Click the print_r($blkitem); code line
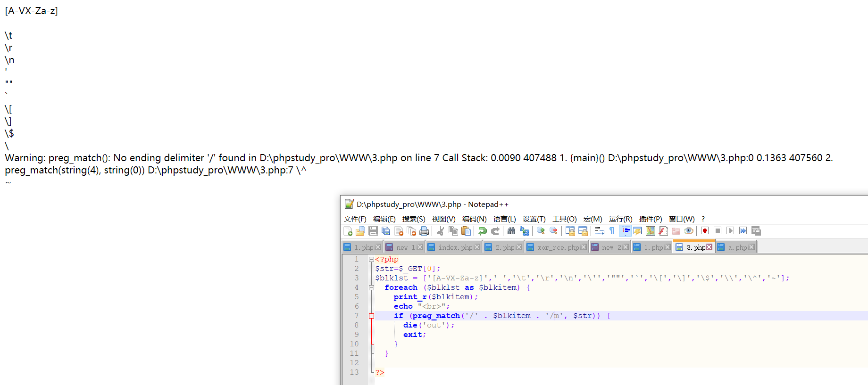 click(436, 297)
